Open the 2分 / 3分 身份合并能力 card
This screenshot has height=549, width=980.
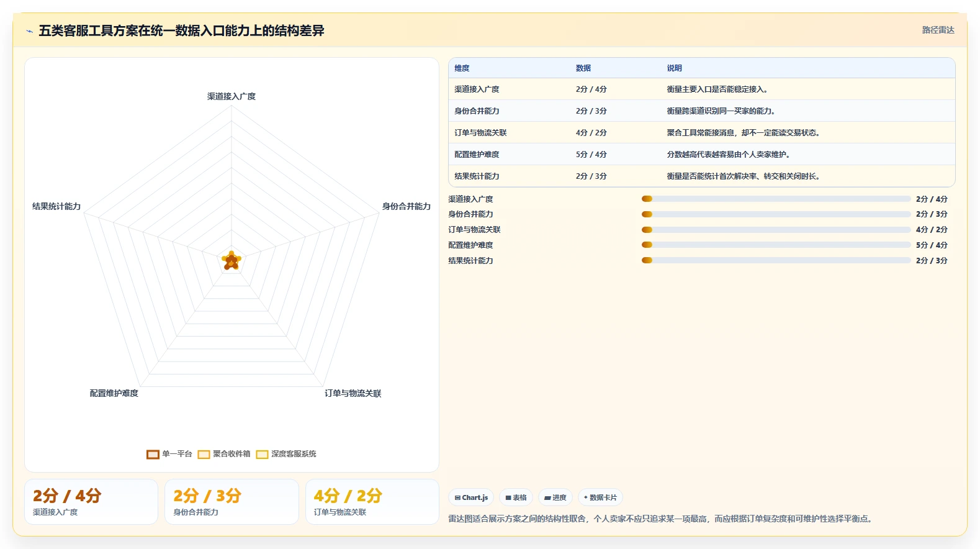pos(232,502)
